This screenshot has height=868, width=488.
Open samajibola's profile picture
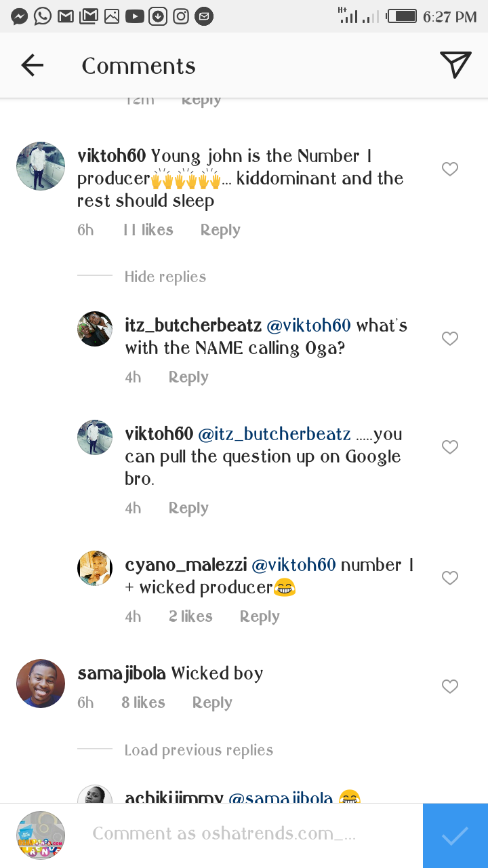tap(41, 684)
